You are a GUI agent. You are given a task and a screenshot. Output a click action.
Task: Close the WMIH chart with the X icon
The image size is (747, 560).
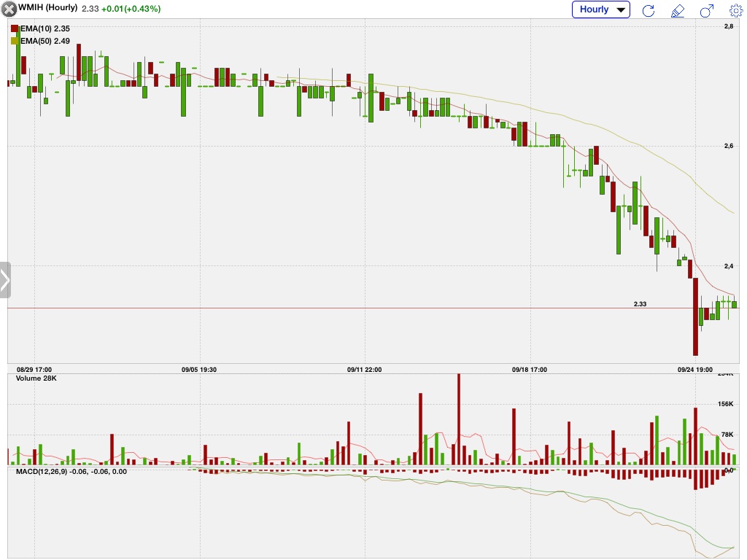pos(9,9)
